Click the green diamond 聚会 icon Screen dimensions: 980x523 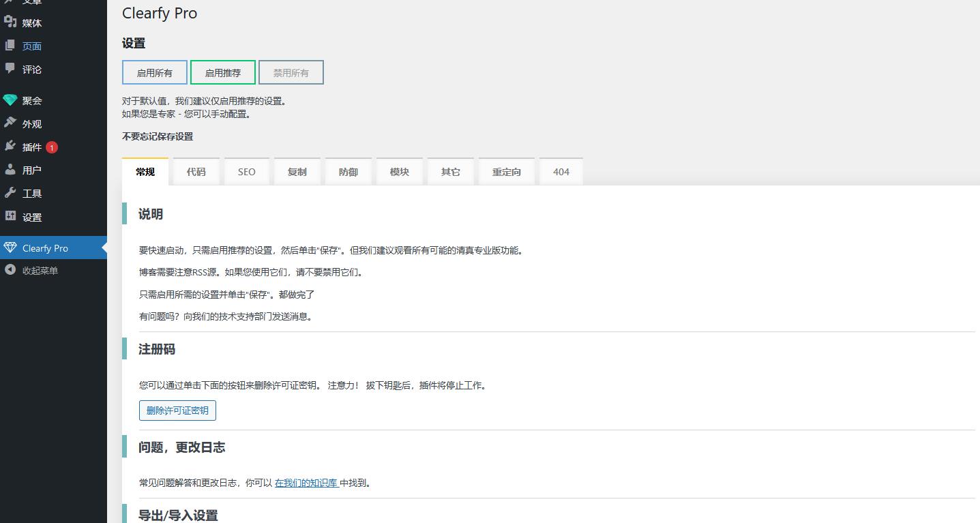point(10,100)
